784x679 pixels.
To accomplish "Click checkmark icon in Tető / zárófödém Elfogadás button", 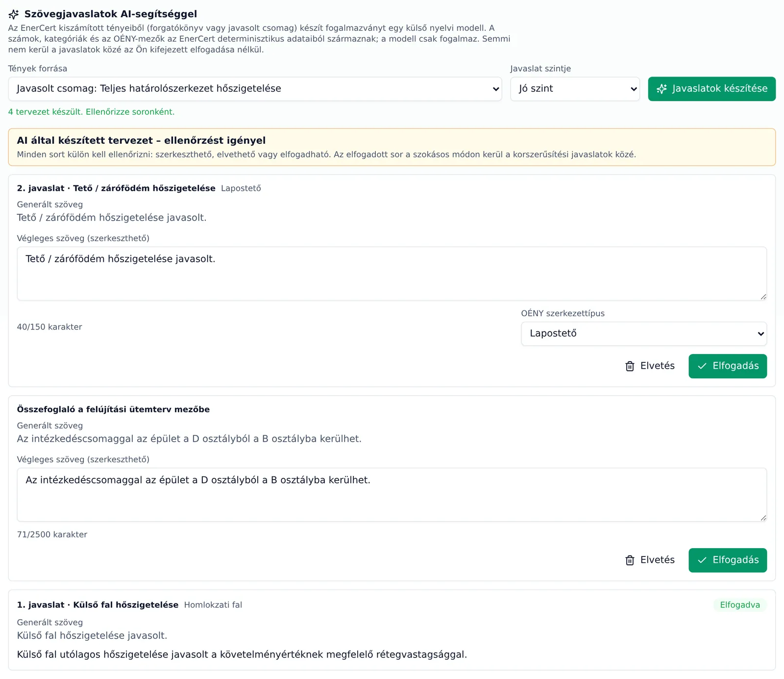I will (702, 366).
